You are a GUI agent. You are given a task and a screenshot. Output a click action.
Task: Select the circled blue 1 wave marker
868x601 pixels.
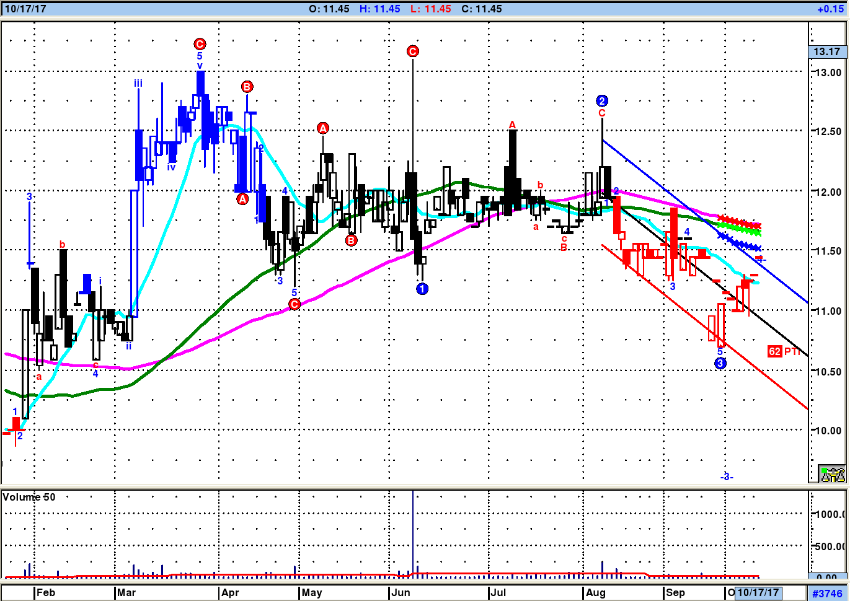coord(422,289)
